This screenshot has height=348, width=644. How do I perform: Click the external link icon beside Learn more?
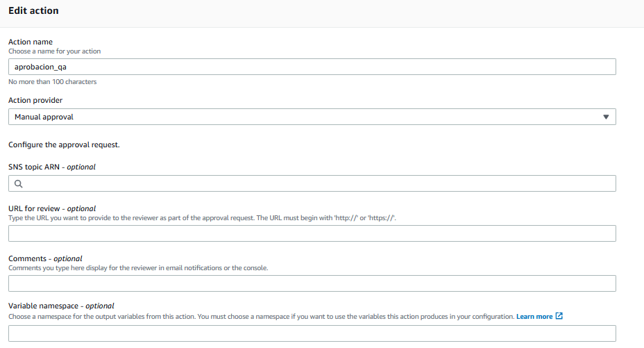click(559, 316)
